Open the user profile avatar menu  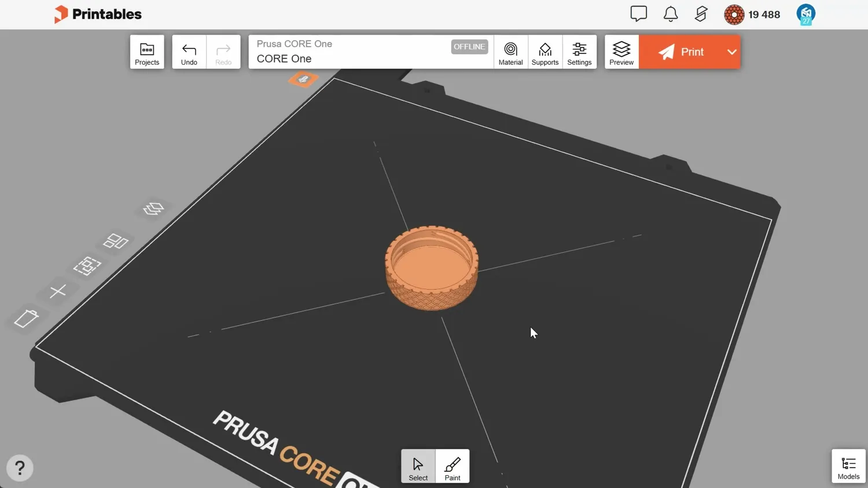point(806,14)
